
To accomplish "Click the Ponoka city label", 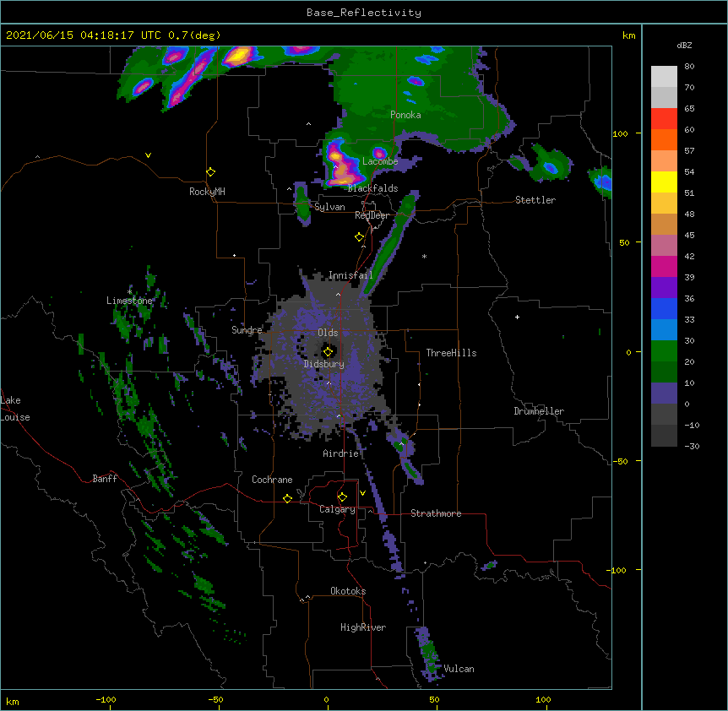I will click(405, 115).
